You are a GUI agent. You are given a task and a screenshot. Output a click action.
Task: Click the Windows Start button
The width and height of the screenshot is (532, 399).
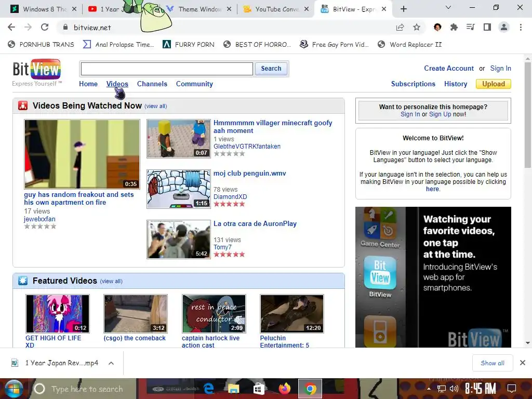click(14, 389)
